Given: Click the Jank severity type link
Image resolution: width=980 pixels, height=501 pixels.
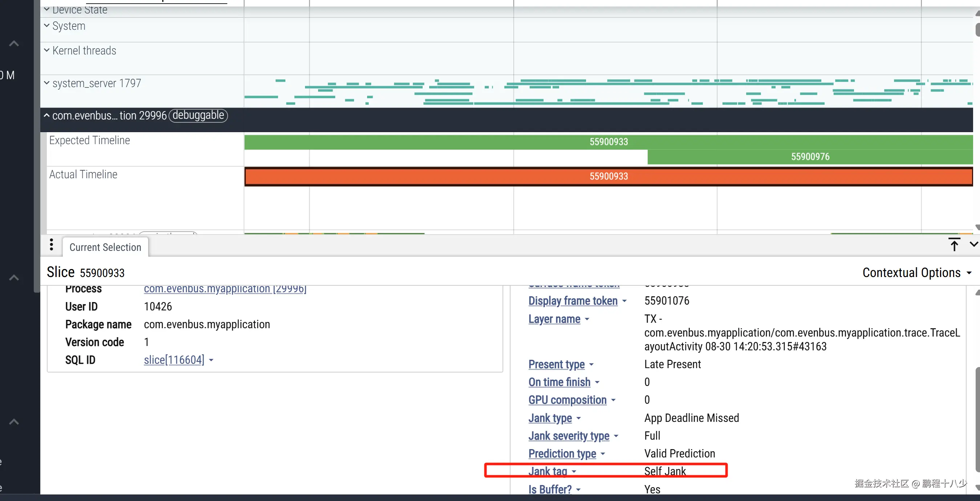Looking at the screenshot, I should click(x=568, y=436).
